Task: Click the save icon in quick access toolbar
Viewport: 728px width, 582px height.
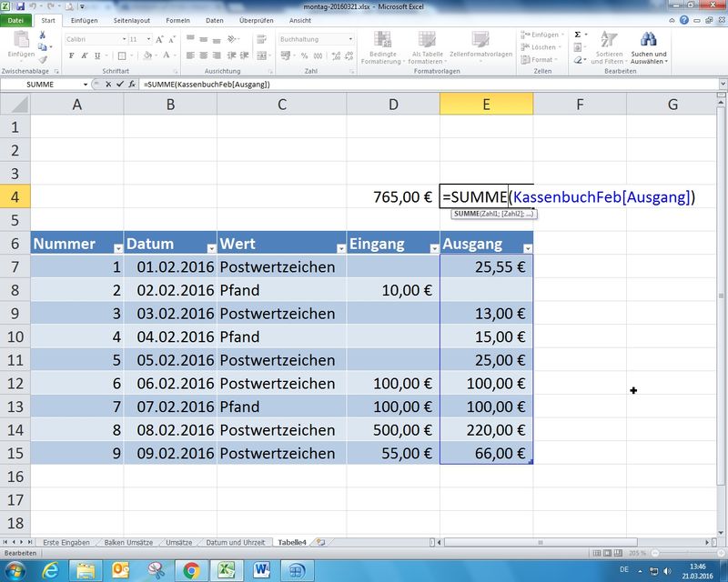Action: click(x=19, y=5)
